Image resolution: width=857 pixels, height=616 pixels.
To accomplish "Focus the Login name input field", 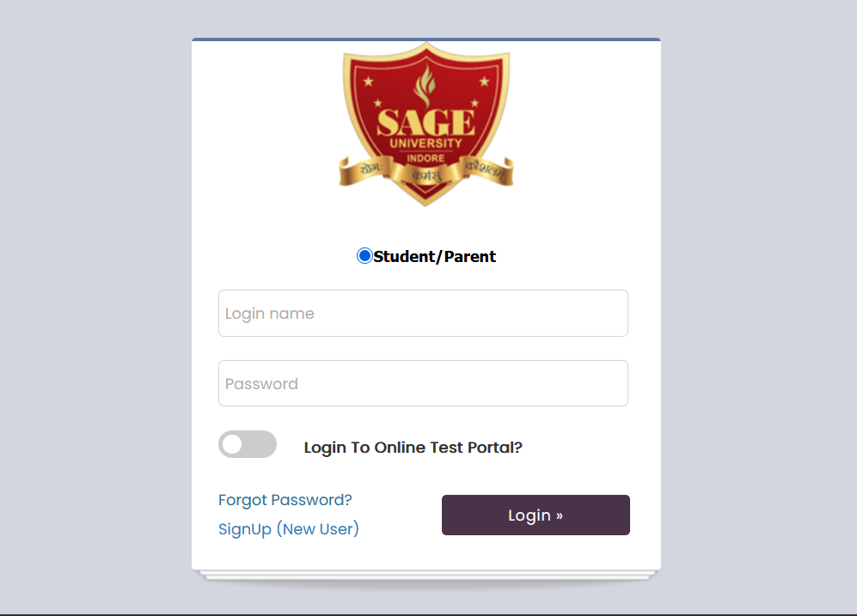I will [x=423, y=314].
